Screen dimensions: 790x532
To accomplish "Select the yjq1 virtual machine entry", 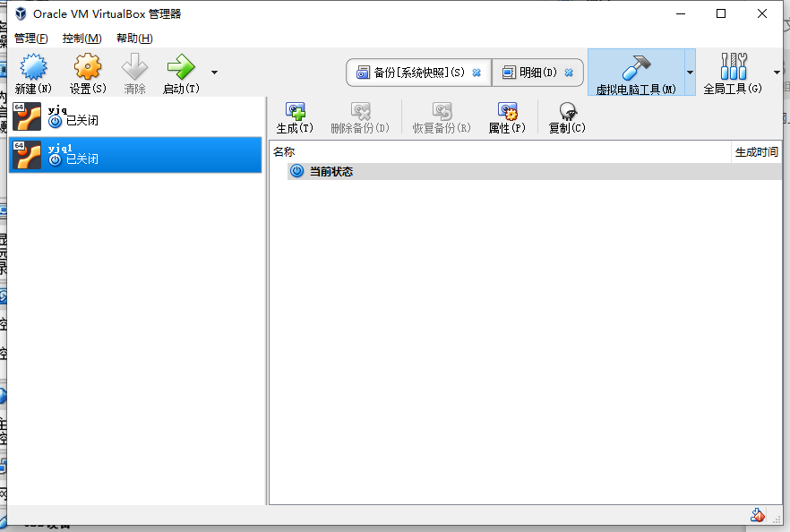I will point(135,155).
